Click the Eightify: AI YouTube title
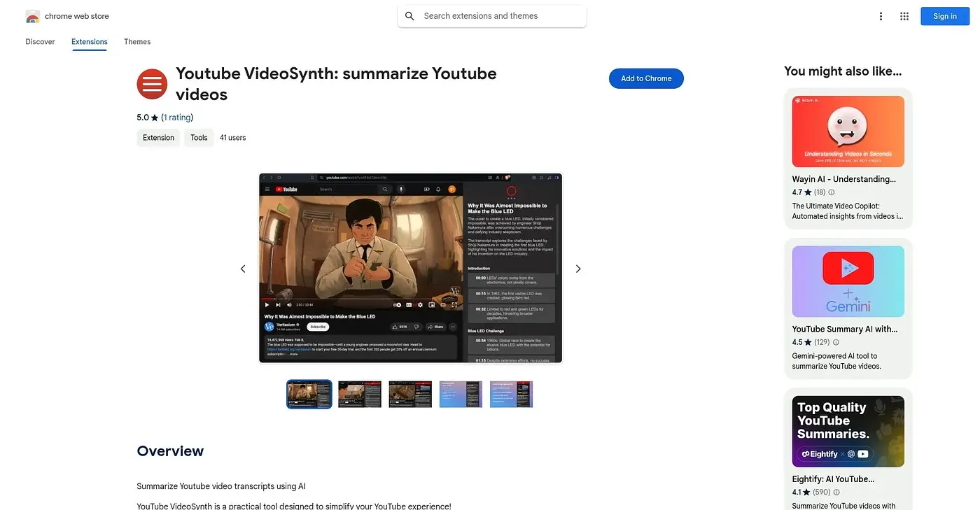This screenshot has height=510, width=980. pos(833,479)
